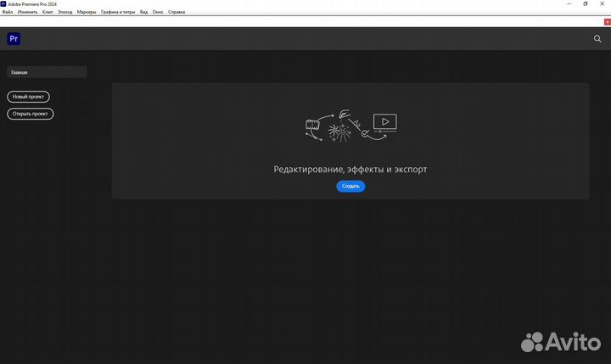Select the Главная sidebar item
611x364 pixels.
[47, 72]
